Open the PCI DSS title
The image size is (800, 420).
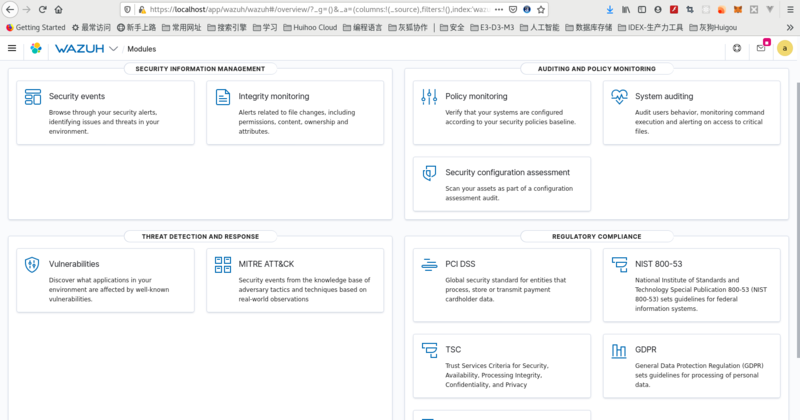[460, 264]
